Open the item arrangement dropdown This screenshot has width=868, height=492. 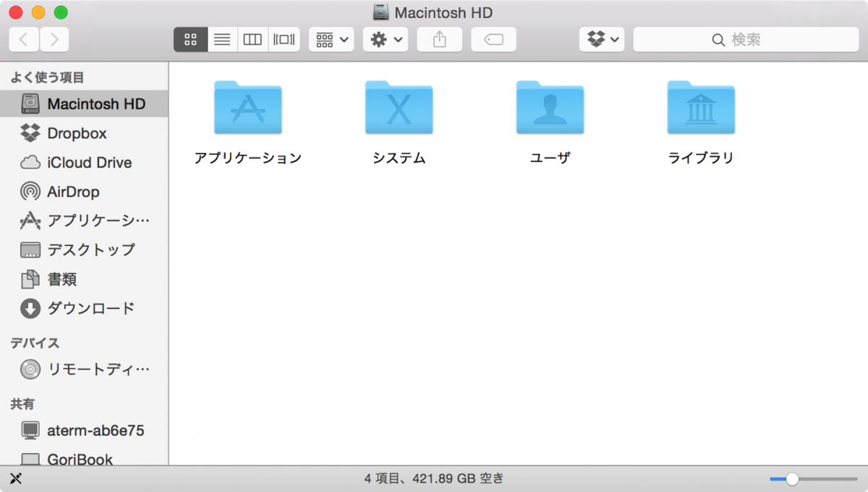331,39
